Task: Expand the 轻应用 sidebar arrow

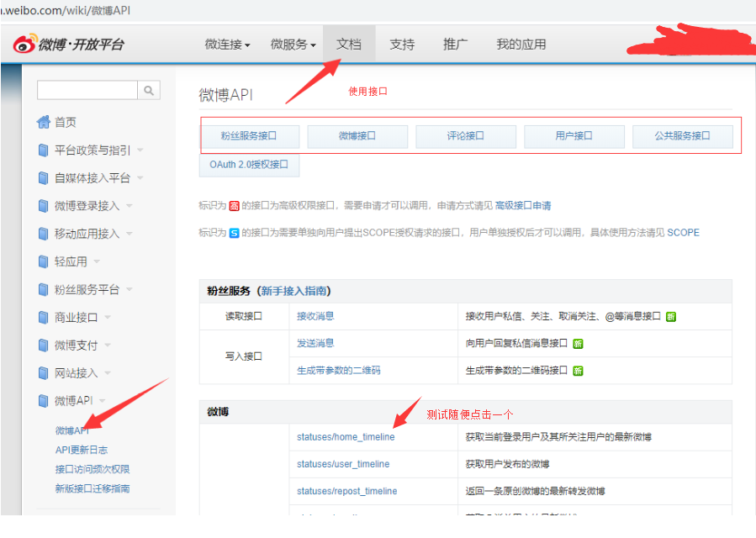Action: (97, 261)
